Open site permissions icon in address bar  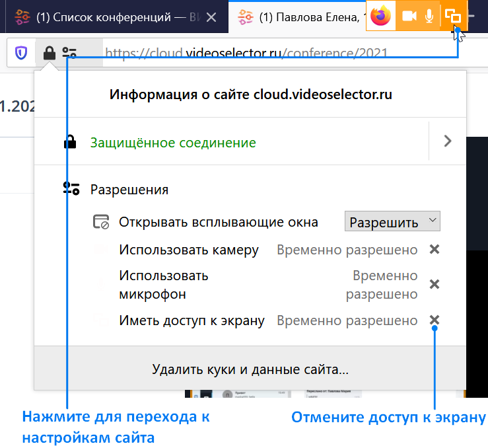69,53
